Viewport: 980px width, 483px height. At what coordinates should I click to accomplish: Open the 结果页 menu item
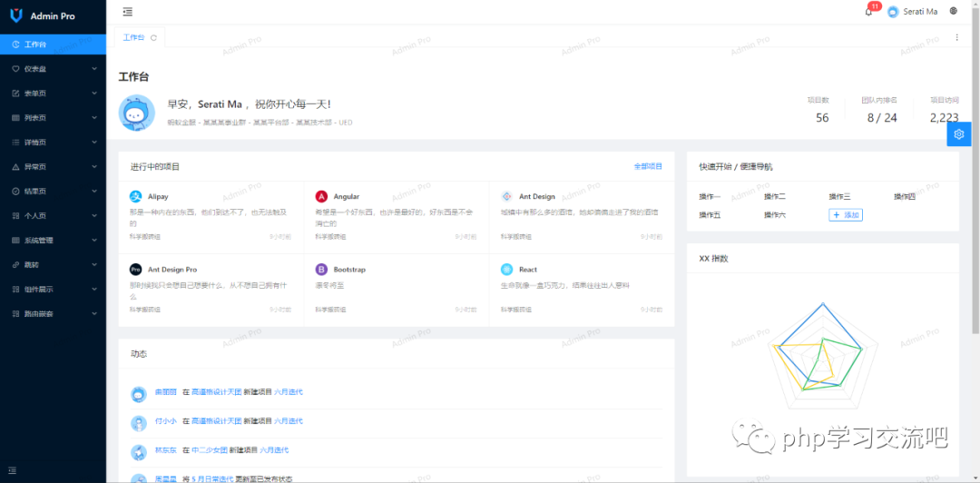pyautogui.click(x=54, y=192)
